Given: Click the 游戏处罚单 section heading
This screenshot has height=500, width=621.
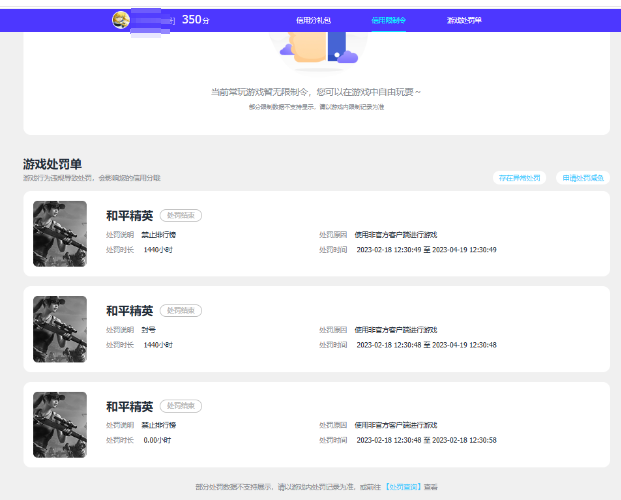Looking at the screenshot, I should (x=52, y=164).
